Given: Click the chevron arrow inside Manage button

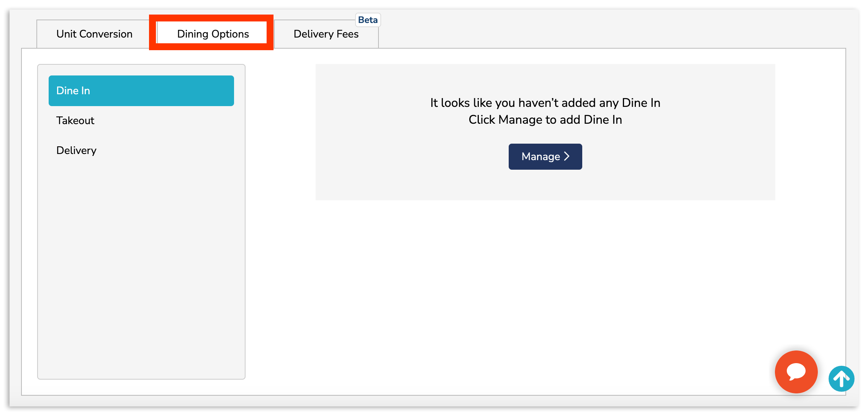Looking at the screenshot, I should point(567,156).
